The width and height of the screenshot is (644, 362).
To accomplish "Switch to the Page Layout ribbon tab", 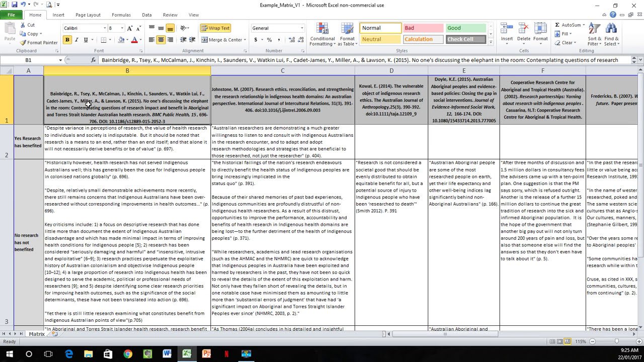I will (88, 15).
